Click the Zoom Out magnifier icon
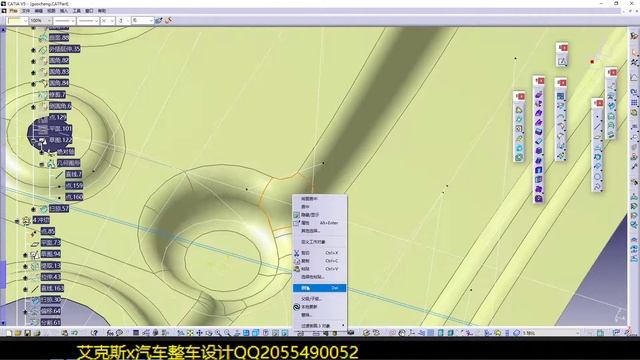The image size is (640, 360). [228, 333]
